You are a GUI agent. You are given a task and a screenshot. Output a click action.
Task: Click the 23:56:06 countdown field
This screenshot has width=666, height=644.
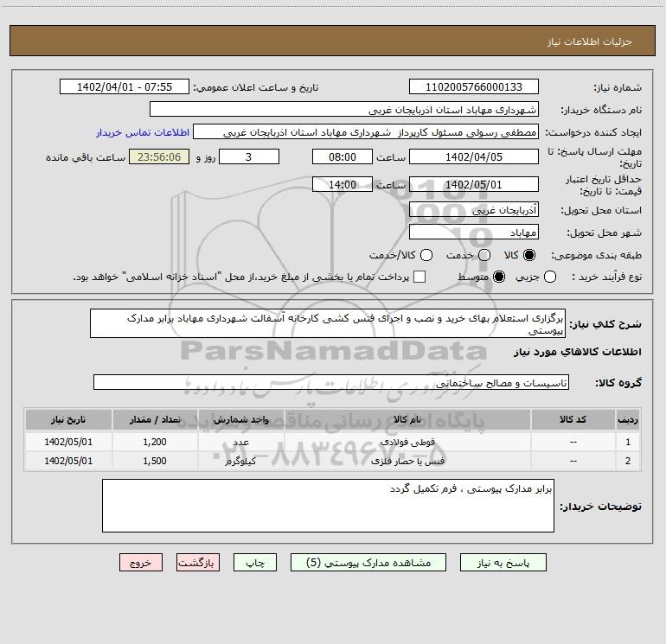tap(159, 156)
